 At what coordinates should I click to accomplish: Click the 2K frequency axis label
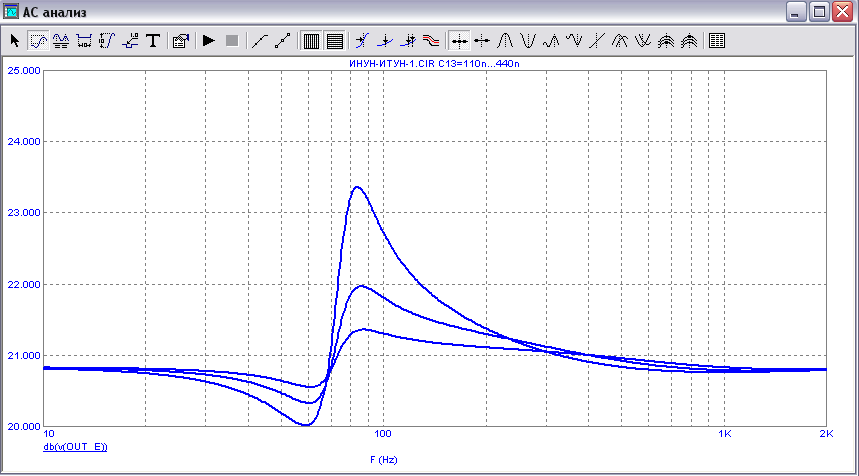pos(826,434)
